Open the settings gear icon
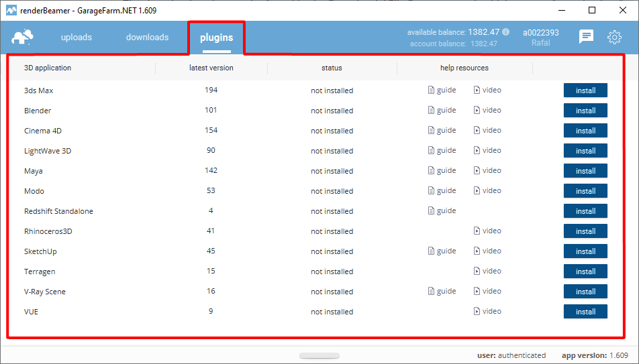The height and width of the screenshot is (364, 639). tap(614, 37)
